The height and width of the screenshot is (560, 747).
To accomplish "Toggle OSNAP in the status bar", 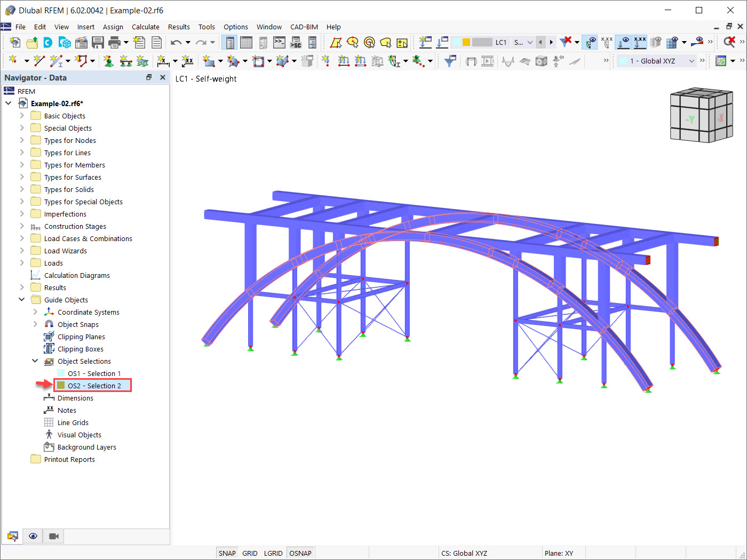I will click(300, 553).
